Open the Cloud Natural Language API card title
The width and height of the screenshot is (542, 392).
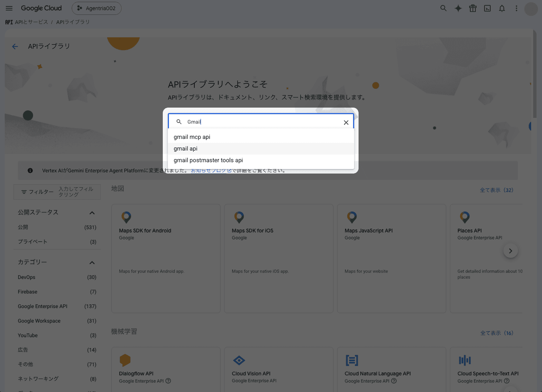pyautogui.click(x=378, y=374)
